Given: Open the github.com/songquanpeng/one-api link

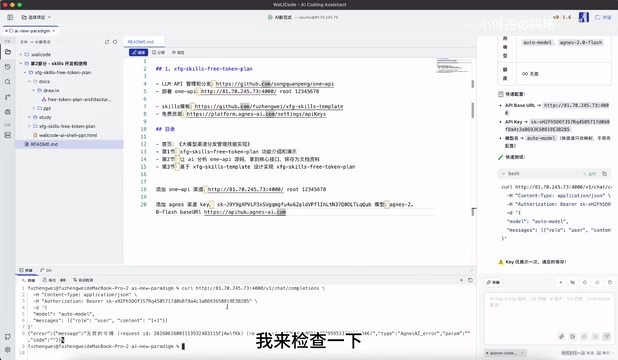Looking at the screenshot, I should tap(275, 84).
